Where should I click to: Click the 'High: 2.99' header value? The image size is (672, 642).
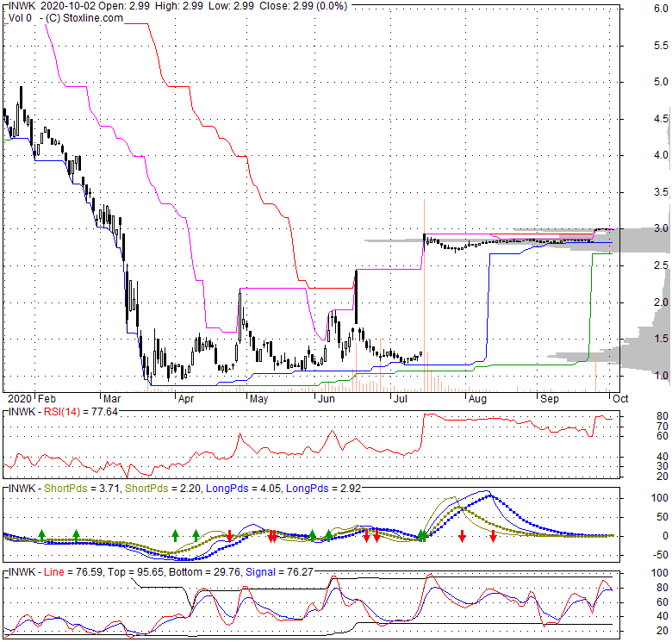point(178,6)
